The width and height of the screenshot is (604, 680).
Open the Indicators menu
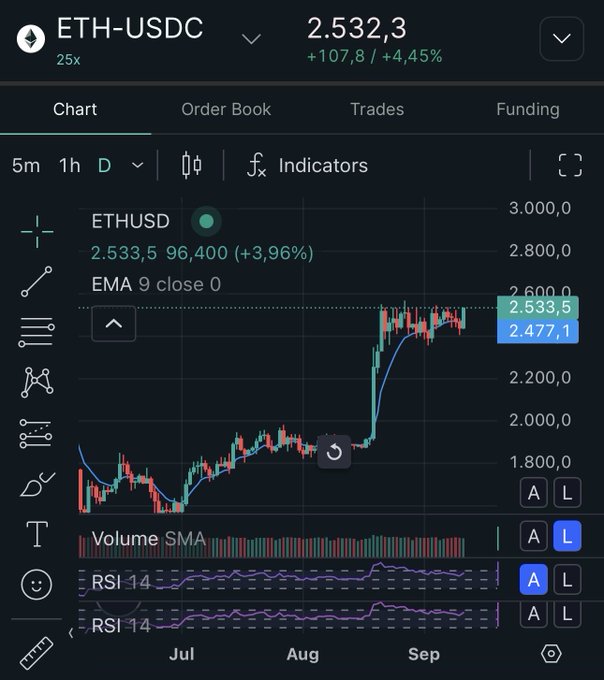[x=307, y=165]
